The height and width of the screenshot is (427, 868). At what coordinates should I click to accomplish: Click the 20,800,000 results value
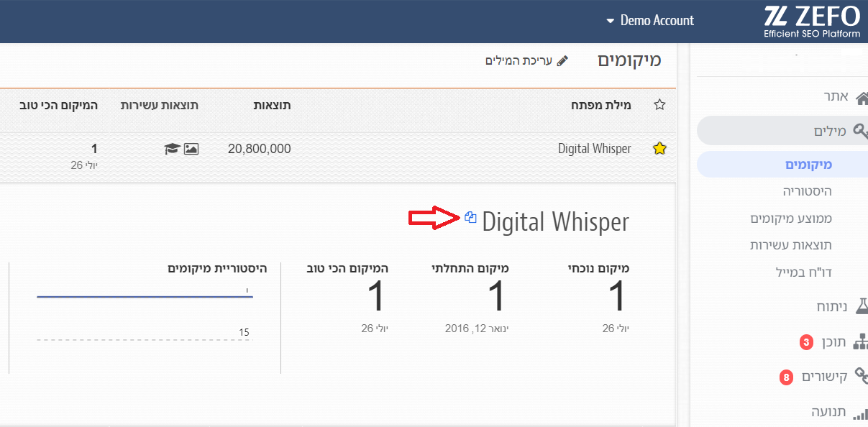click(x=259, y=149)
